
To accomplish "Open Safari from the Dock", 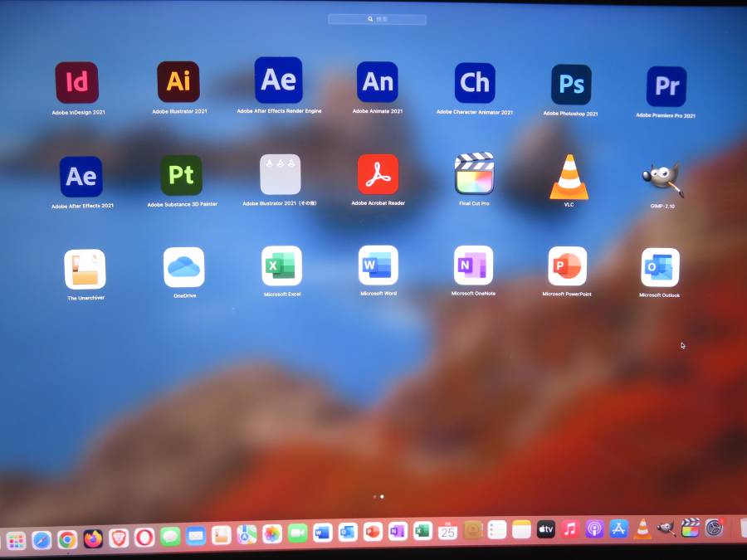I will coord(41,540).
